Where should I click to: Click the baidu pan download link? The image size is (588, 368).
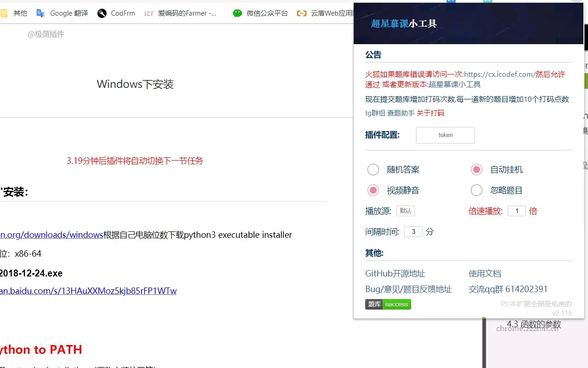[x=87, y=292]
